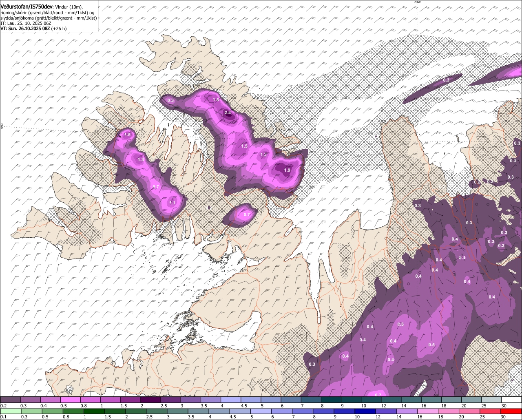This screenshot has height=420, width=522.
Task: Pick upper legend swatch between 0.8 and 1
Action: [90, 400]
